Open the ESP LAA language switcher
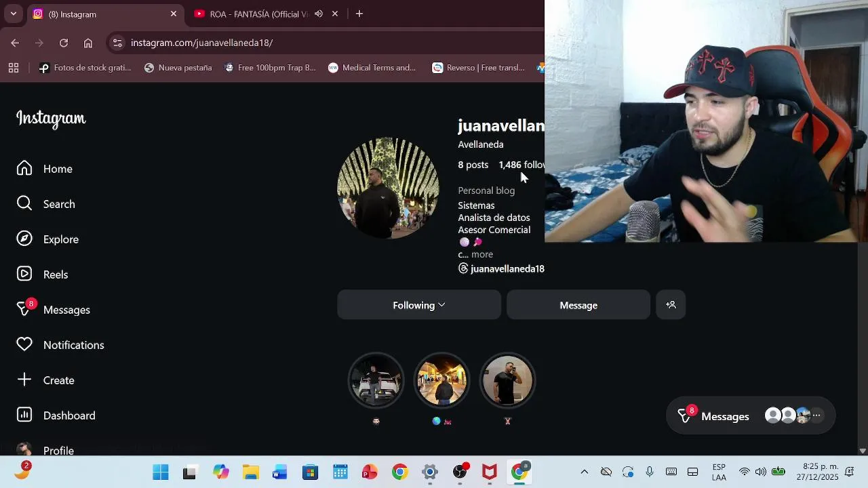 tap(719, 472)
